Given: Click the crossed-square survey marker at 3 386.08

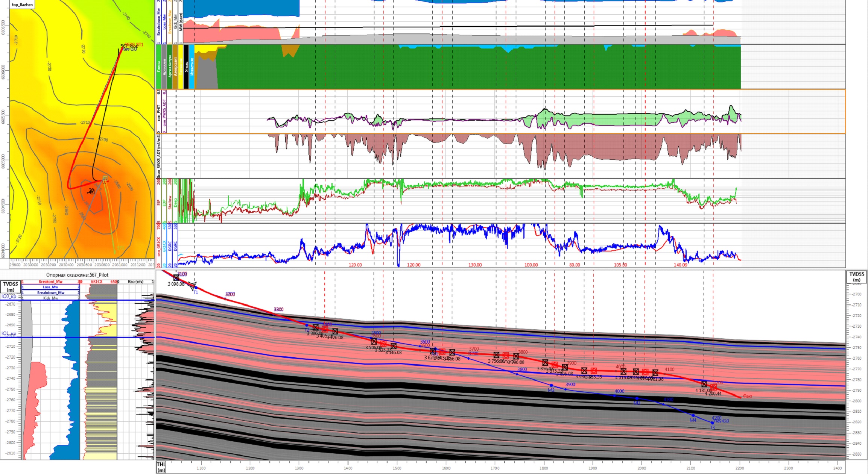Looking at the screenshot, I should click(x=316, y=327).
